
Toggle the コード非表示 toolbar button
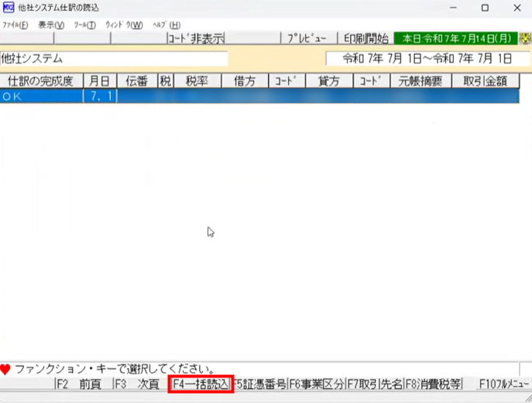click(196, 38)
